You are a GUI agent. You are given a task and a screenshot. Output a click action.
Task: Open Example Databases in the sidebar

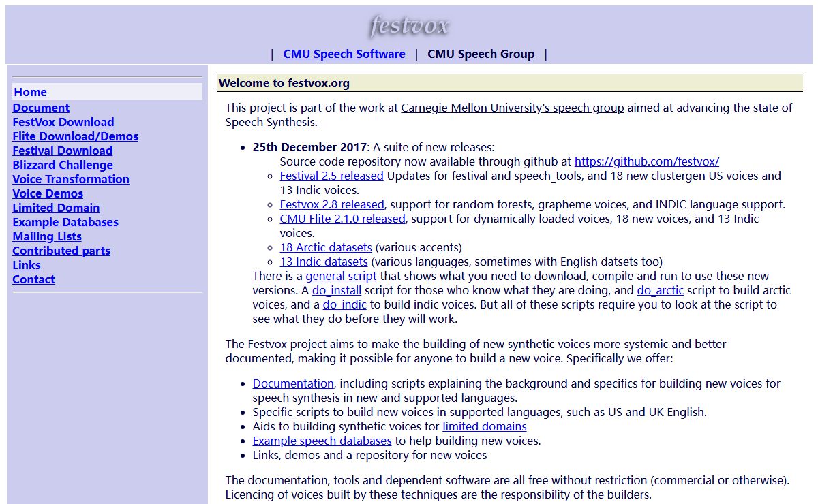[x=65, y=222]
